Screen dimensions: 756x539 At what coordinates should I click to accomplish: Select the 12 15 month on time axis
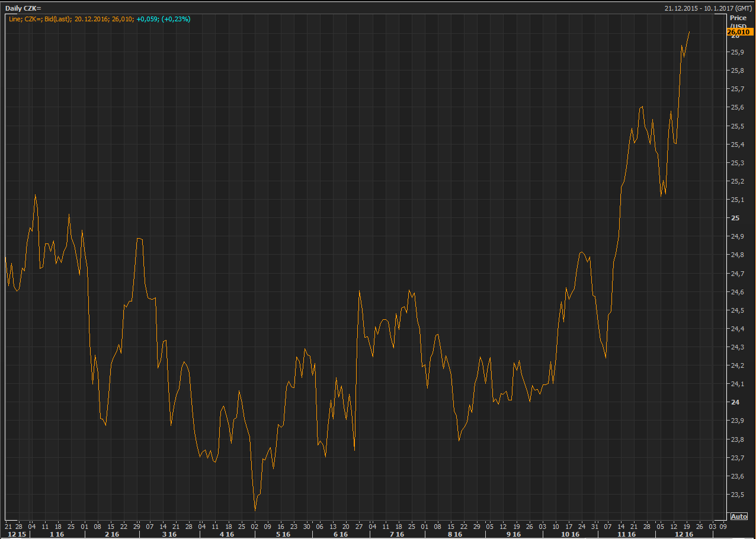coord(17,534)
